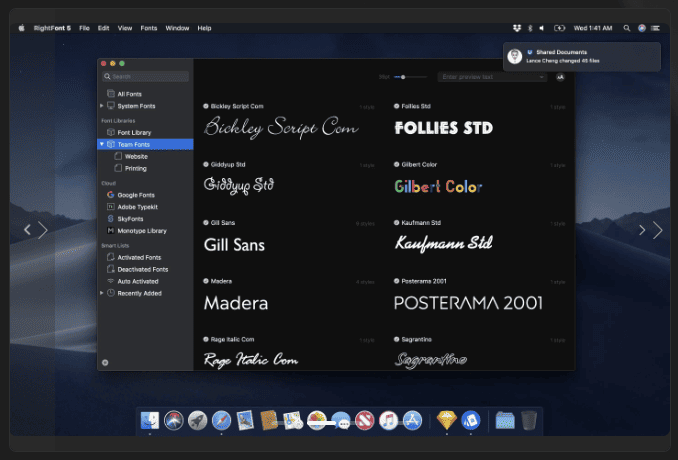Expand the System Fonts disclosure triangle
The width and height of the screenshot is (678, 460).
[x=102, y=105]
